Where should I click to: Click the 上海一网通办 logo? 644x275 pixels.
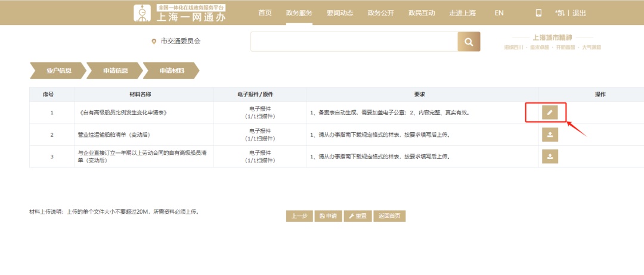click(x=179, y=13)
